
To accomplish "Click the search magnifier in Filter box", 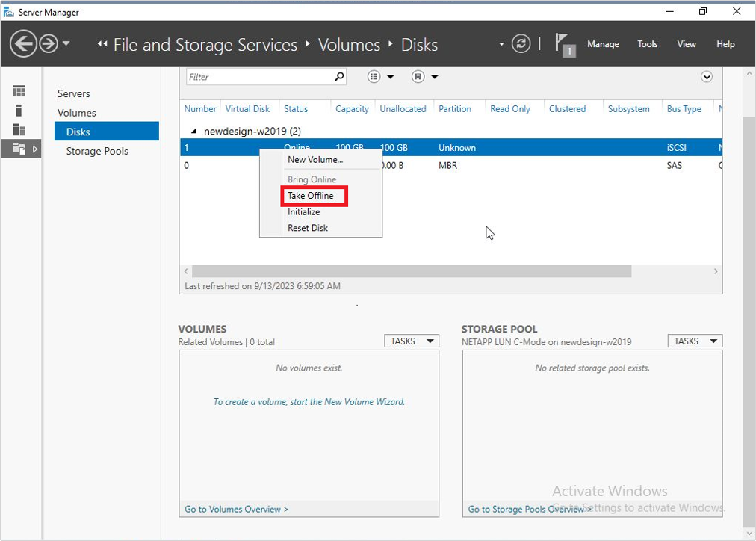I will click(339, 77).
